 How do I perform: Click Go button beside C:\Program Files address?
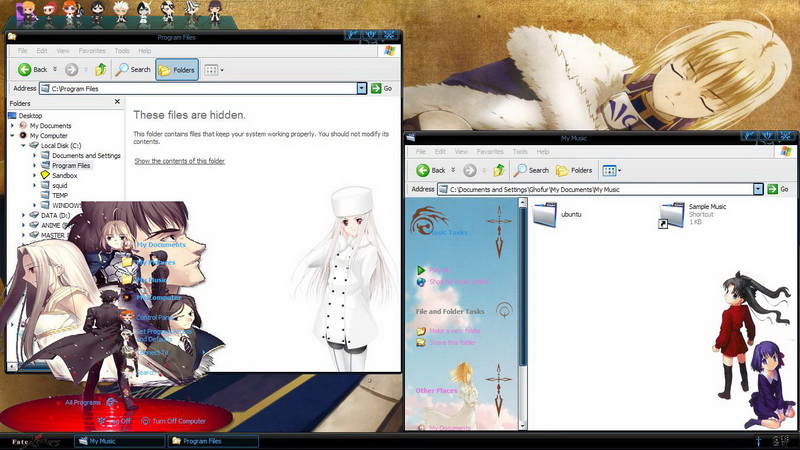382,88
